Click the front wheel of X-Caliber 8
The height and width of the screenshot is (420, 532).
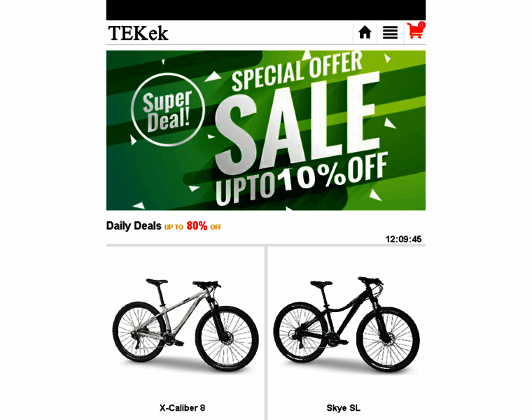[227, 338]
